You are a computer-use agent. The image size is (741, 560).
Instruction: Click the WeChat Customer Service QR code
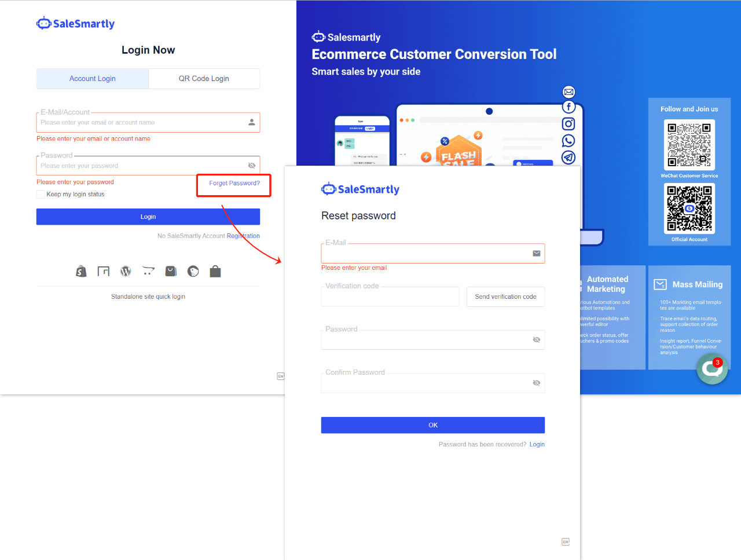click(x=689, y=145)
